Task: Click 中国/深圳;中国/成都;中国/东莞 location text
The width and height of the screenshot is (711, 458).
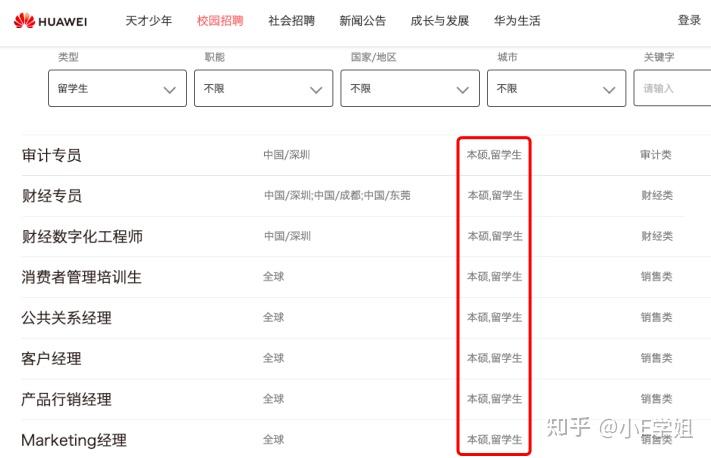Action: pyautogui.click(x=337, y=195)
